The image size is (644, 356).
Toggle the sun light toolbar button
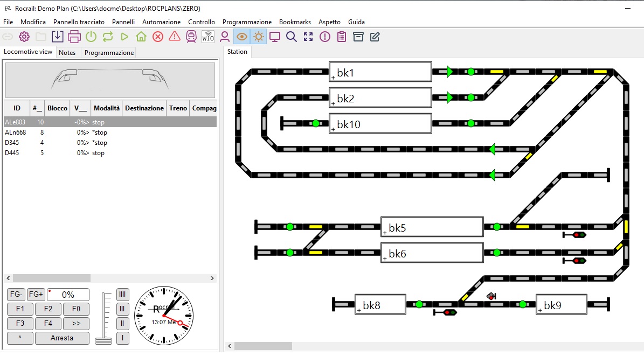(259, 37)
